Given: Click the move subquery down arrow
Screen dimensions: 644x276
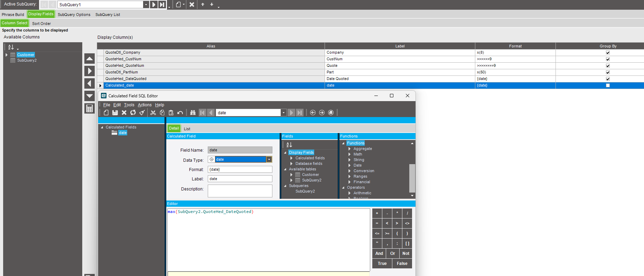Looking at the screenshot, I should 212,5.
